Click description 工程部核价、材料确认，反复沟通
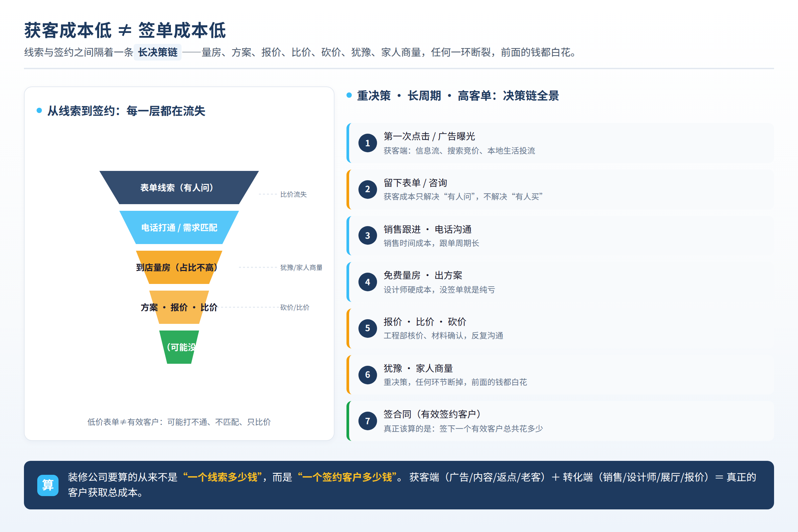This screenshot has height=532, width=798. [444, 335]
